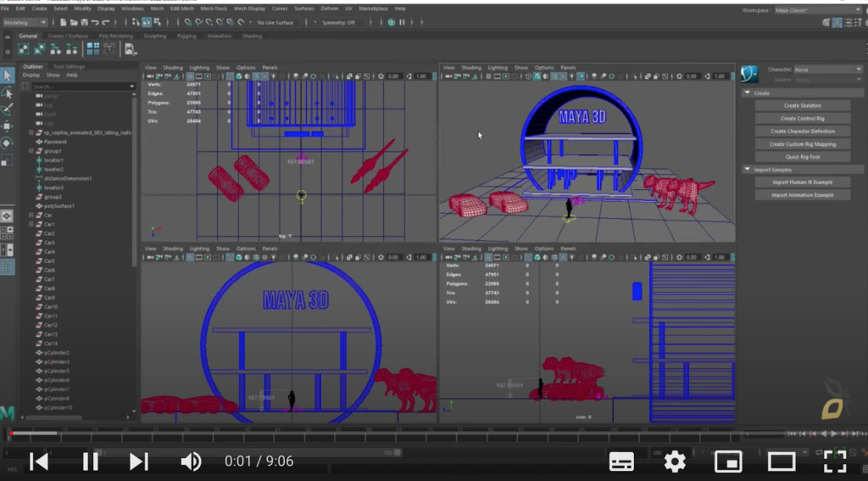
Task: Expand the group1 node in Outliner
Action: (31, 151)
